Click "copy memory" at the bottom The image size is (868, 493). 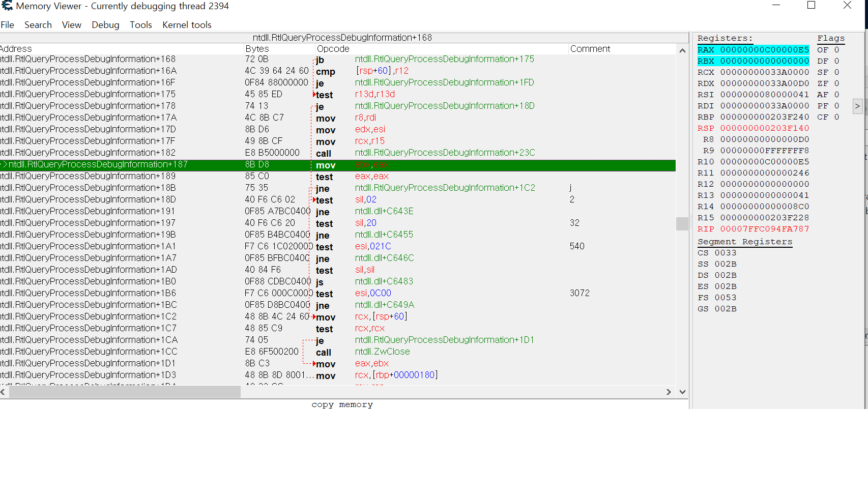342,404
